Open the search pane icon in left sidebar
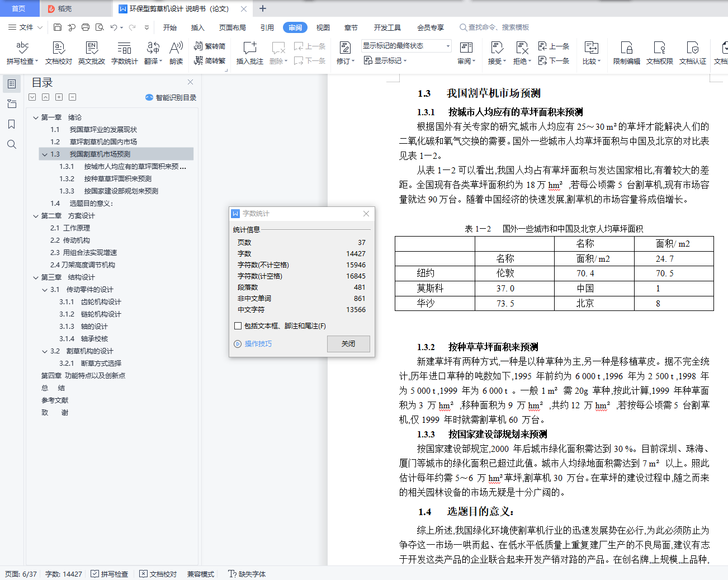This screenshot has height=580, width=728. pos(11,144)
